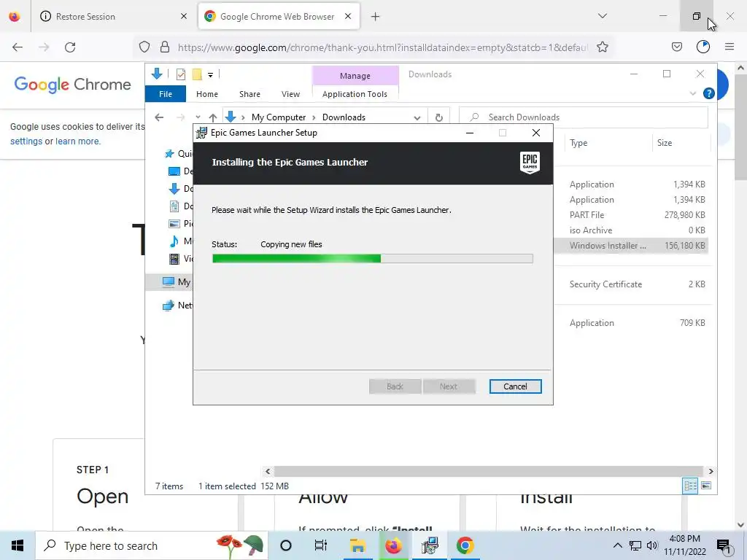
Task: Click Firefox reload page button
Action: coord(70,47)
